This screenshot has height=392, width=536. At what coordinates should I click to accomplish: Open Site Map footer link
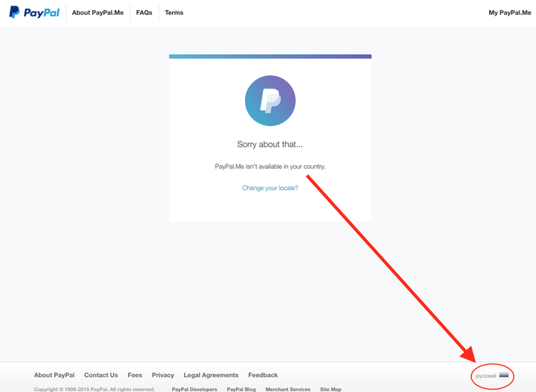click(x=330, y=390)
